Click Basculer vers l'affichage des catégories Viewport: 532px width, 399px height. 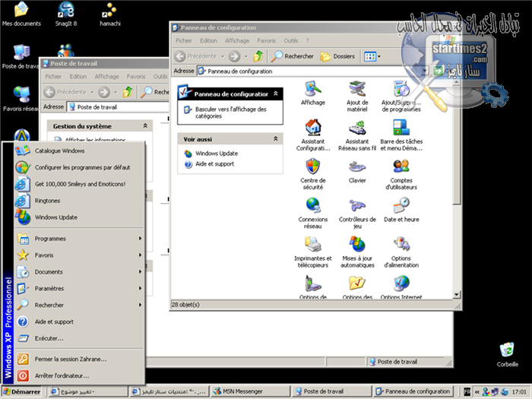[231, 112]
